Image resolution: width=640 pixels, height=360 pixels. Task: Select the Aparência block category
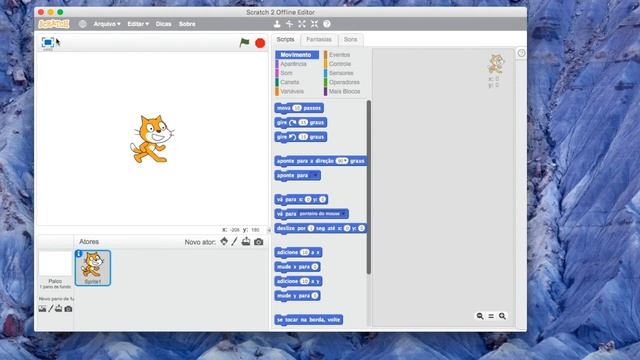(x=293, y=64)
